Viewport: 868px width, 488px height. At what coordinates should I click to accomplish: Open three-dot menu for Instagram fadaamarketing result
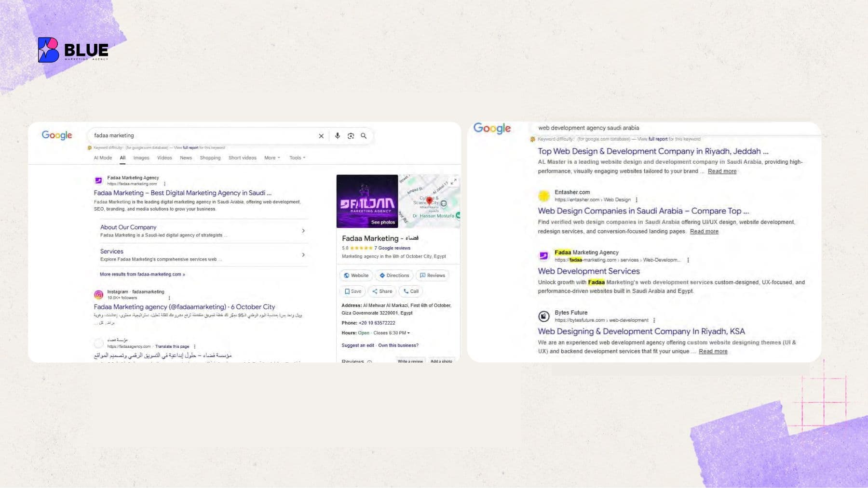[169, 298]
